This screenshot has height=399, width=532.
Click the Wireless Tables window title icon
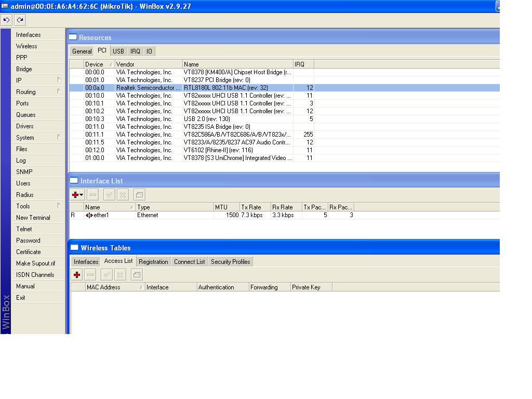74,247
